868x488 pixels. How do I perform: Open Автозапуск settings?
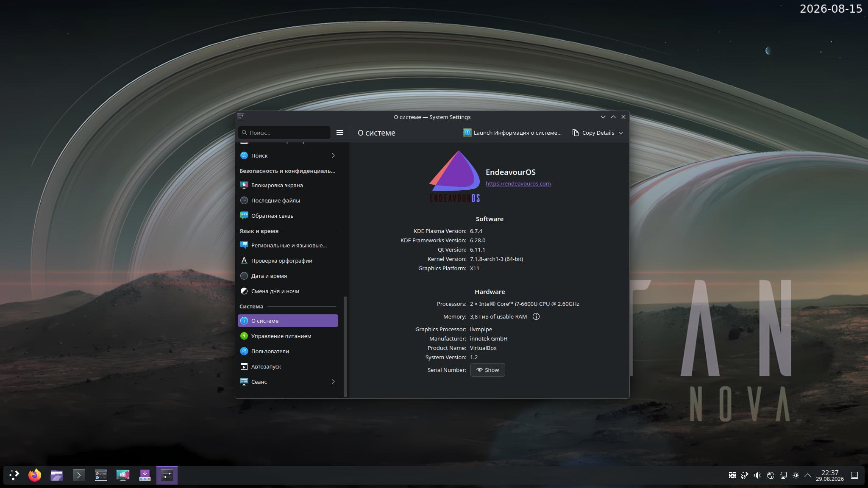(288, 366)
